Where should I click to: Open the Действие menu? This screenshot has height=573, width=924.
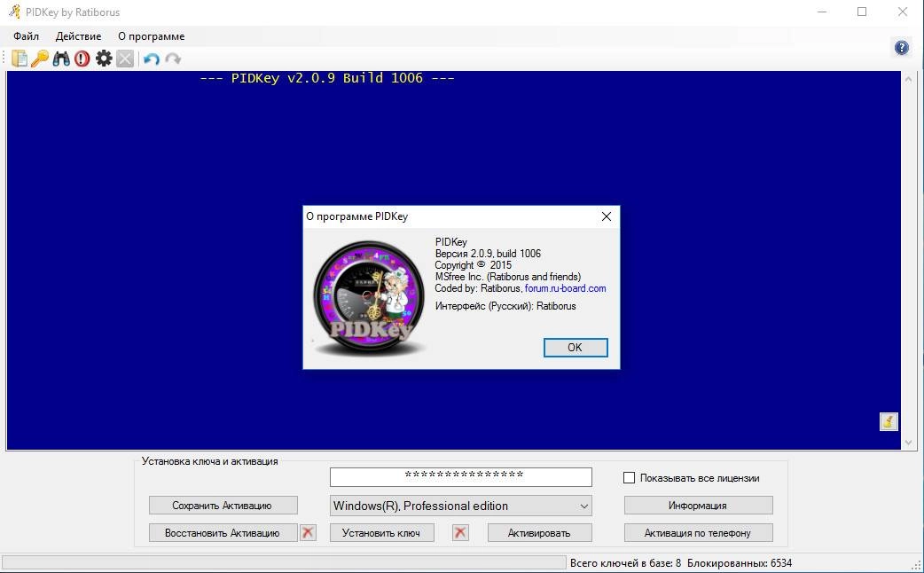[78, 36]
